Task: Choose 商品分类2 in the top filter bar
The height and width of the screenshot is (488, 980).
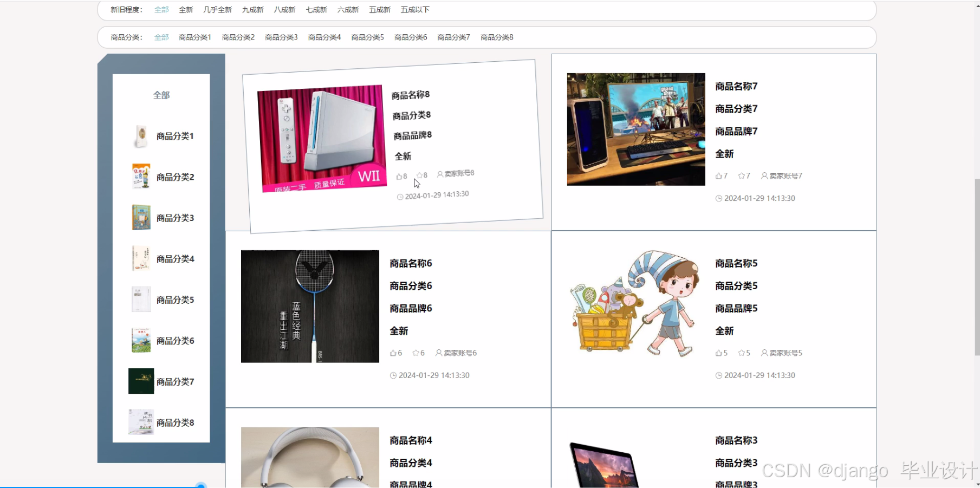Action: tap(238, 37)
